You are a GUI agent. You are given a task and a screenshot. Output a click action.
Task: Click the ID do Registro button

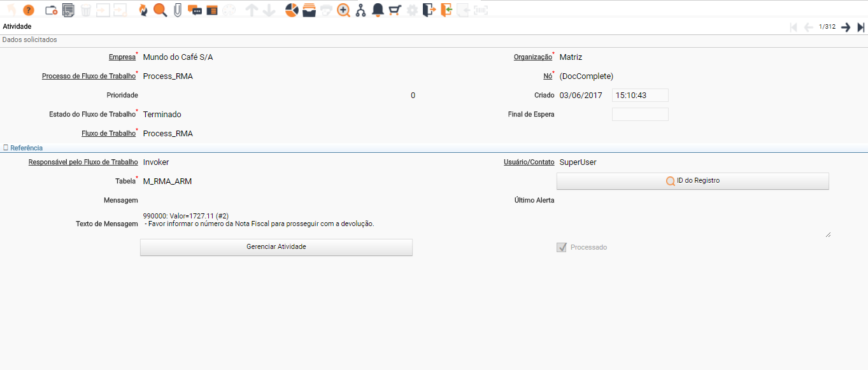pos(693,181)
